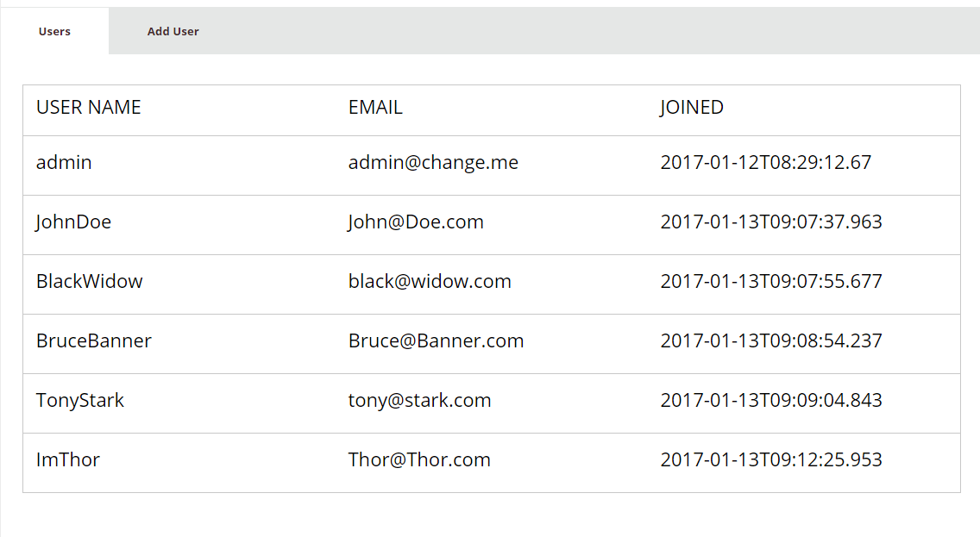Open the Add User tab
Screen dimensions: 980x537
(173, 31)
